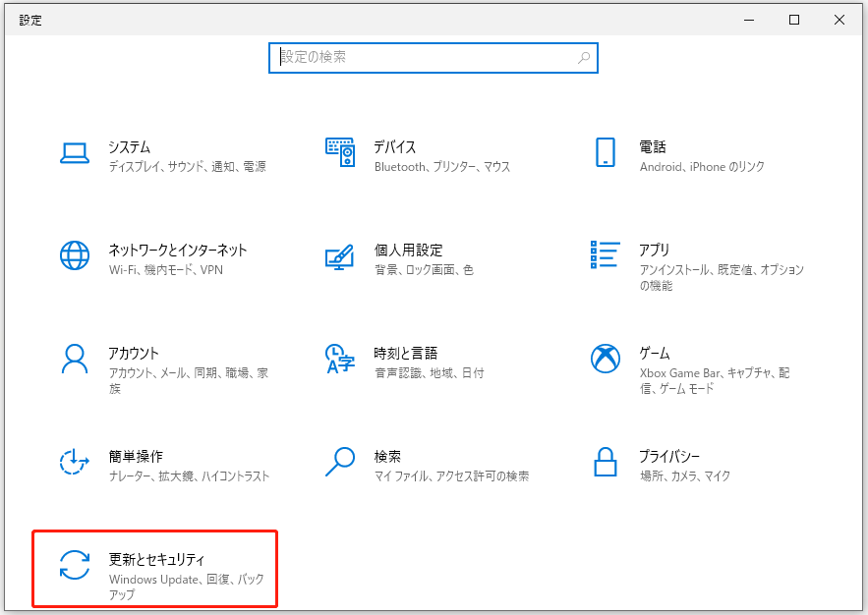Open 電話 settings title

pos(653,147)
